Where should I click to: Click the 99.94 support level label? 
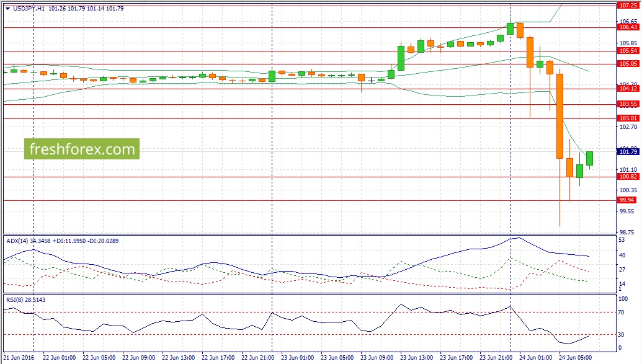(x=628, y=200)
